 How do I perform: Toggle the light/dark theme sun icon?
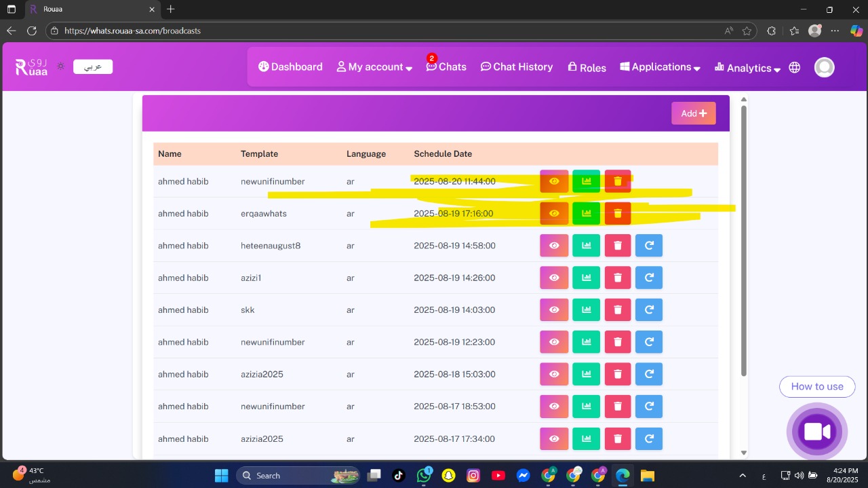pos(61,67)
